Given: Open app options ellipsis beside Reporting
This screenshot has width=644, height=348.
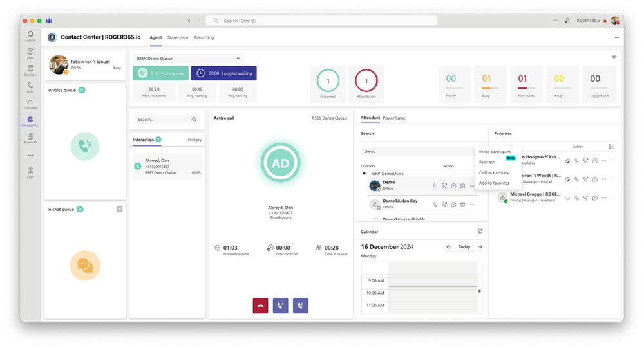Looking at the screenshot, I should [616, 37].
